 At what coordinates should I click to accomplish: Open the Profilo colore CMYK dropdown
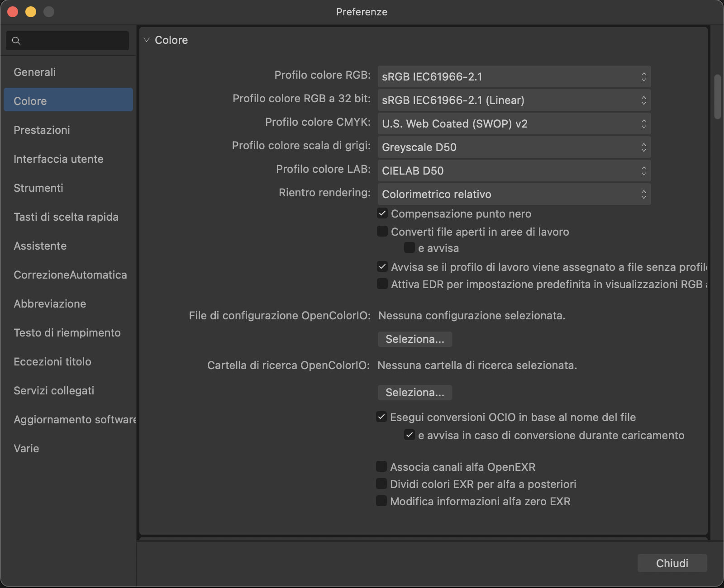point(514,124)
